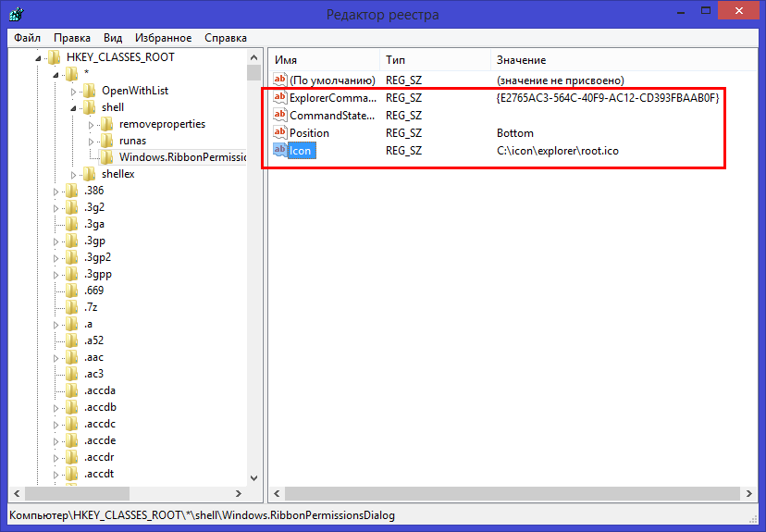766x532 pixels.
Task: Select the Icon value name
Action: coord(300,151)
